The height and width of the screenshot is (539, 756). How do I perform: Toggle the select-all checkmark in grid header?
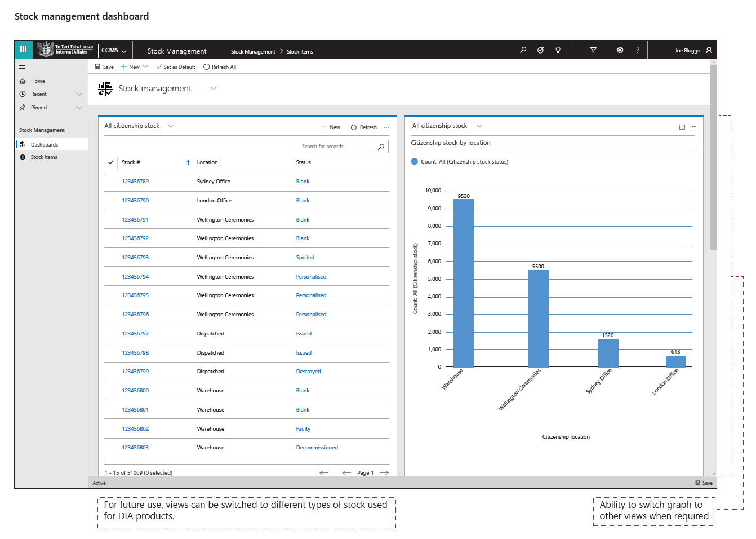[x=111, y=162]
